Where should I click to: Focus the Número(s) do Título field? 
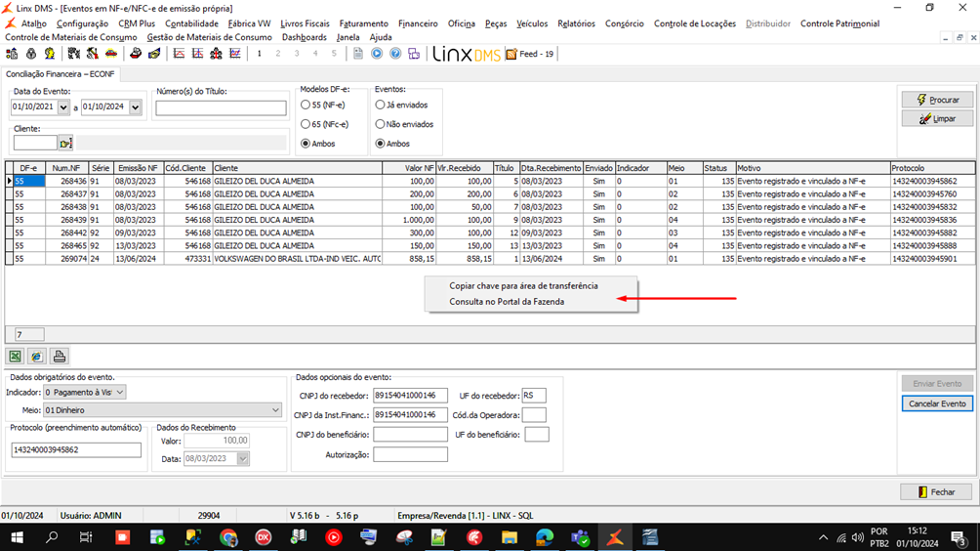(x=221, y=108)
